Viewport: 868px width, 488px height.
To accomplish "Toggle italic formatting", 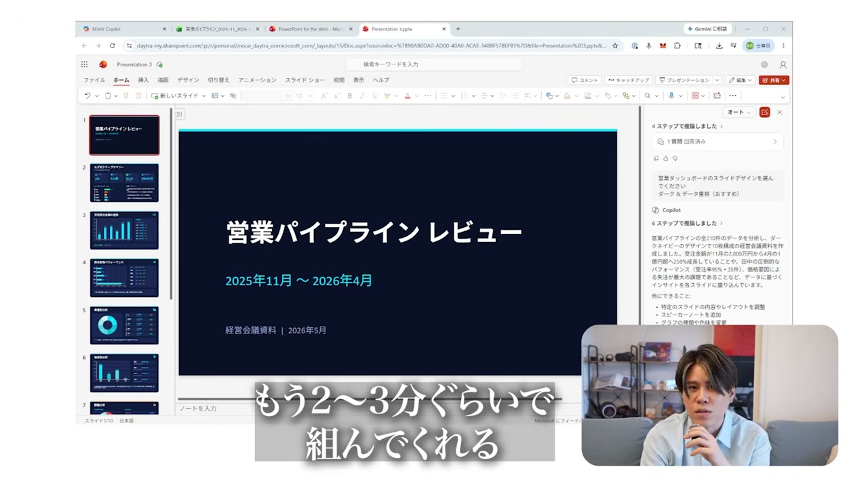I will point(362,96).
